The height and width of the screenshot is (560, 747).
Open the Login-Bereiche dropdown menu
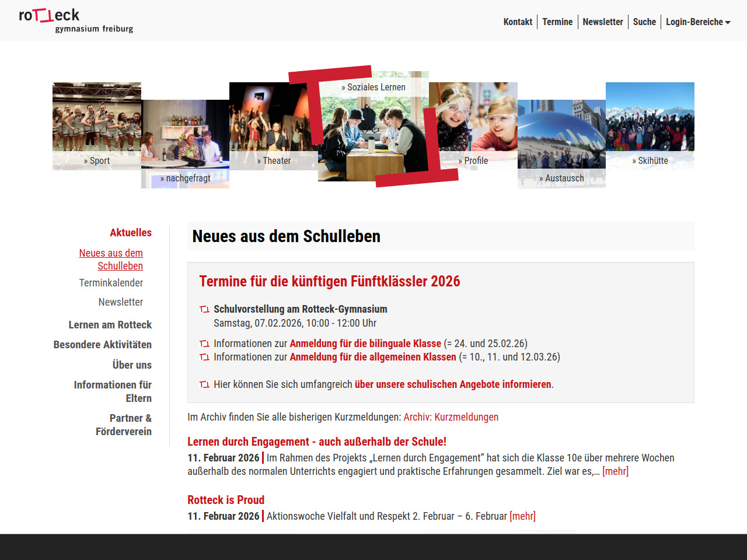click(x=697, y=22)
